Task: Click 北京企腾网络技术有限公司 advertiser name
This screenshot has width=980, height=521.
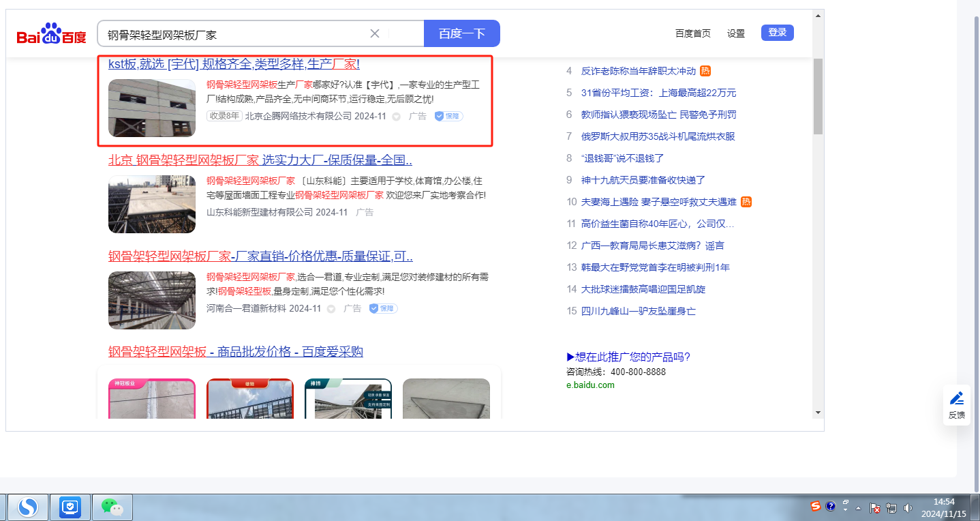Action: point(298,117)
